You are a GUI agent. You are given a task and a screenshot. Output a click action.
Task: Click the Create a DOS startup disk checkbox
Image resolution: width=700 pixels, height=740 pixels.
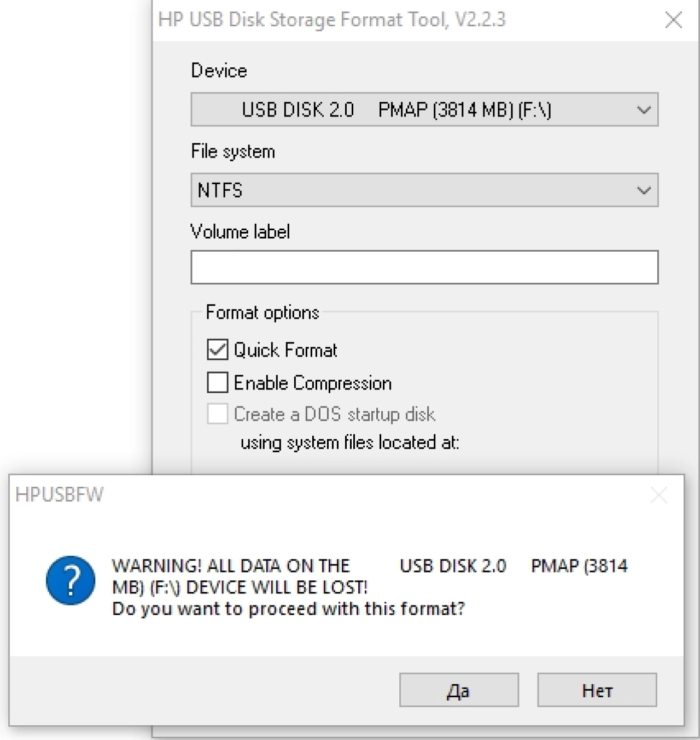[x=217, y=414]
